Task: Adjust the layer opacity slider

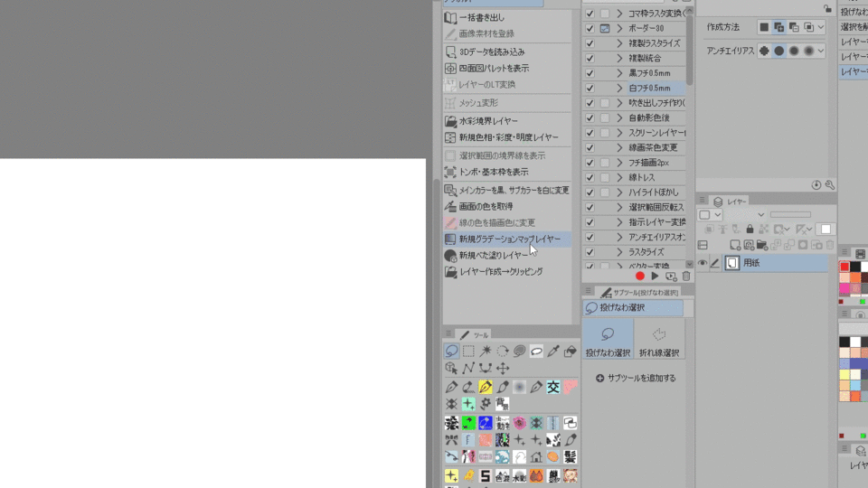Action: [790, 215]
